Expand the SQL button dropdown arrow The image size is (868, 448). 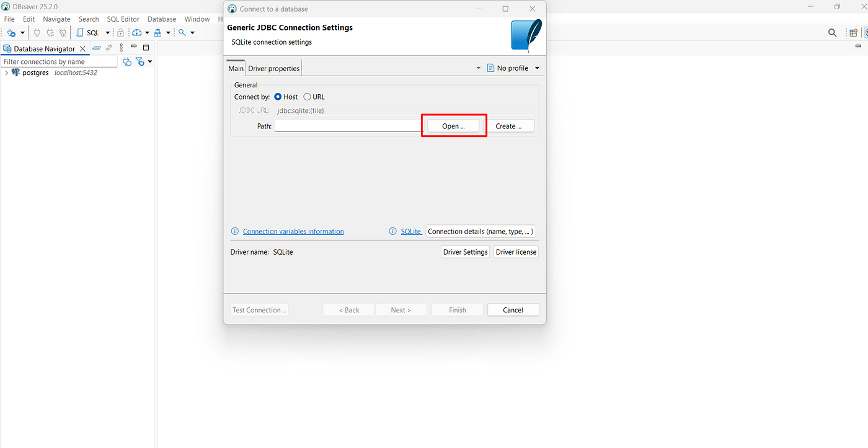click(x=107, y=33)
